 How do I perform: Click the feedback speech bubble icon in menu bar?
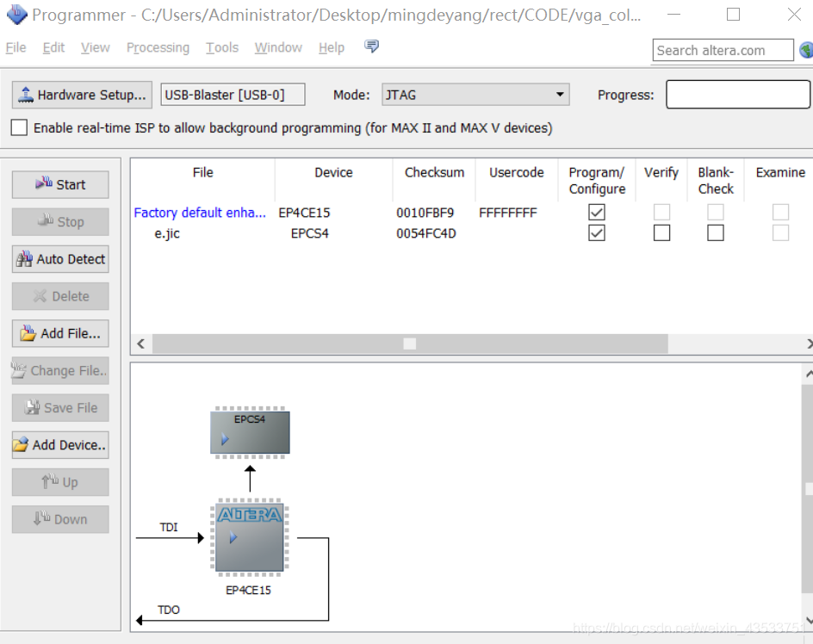(371, 46)
